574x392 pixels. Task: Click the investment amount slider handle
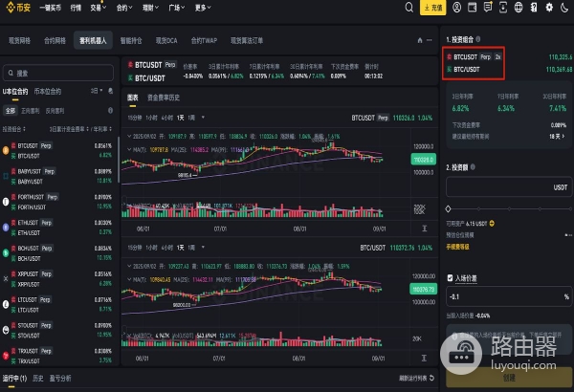448,208
